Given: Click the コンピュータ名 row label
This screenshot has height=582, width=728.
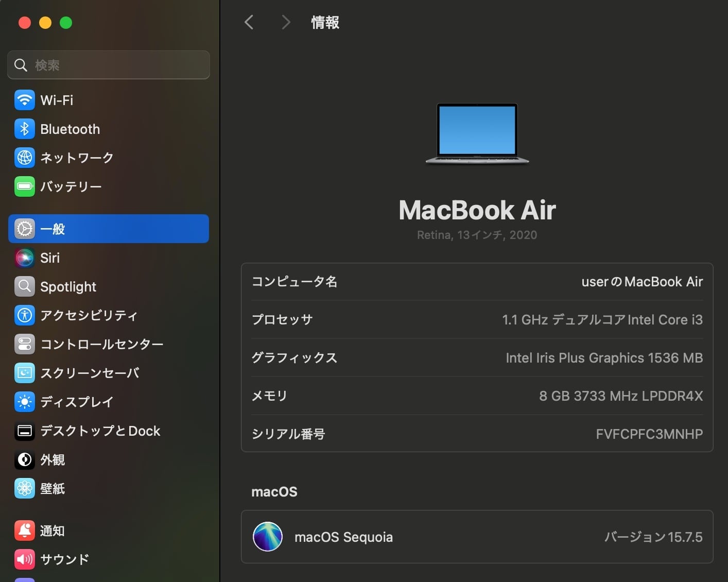Looking at the screenshot, I should point(294,282).
